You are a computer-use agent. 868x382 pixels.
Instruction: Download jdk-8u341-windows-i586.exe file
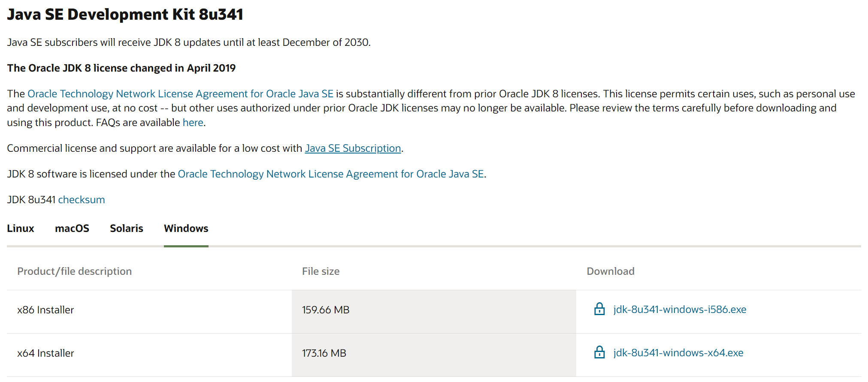[x=680, y=310]
